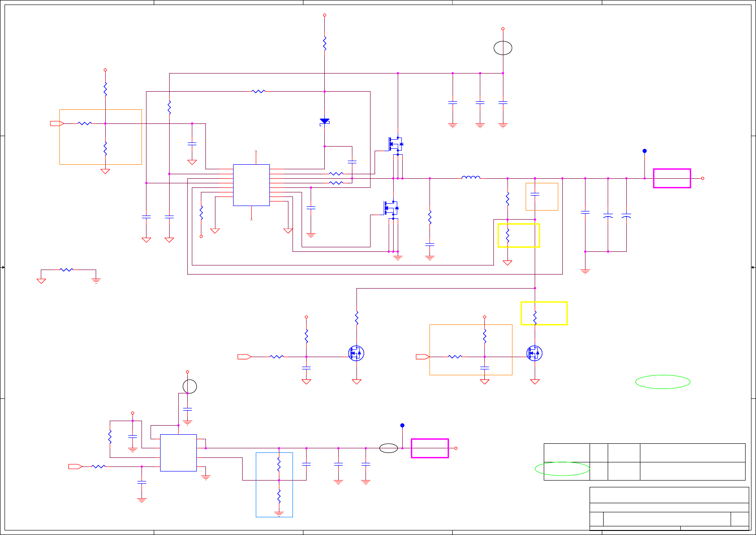The width and height of the screenshot is (756, 535).
Task: Select the Schottky diode symbol
Action: 324,122
